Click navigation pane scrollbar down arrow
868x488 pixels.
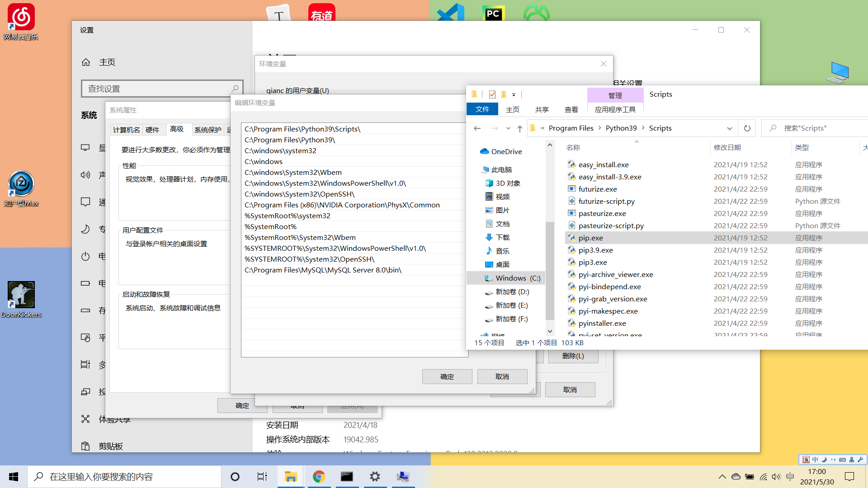550,332
